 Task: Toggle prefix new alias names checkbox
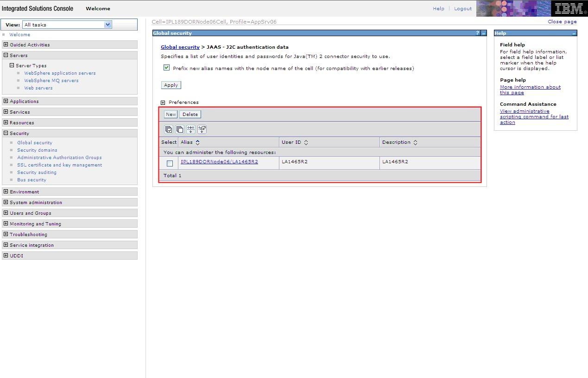(x=166, y=68)
